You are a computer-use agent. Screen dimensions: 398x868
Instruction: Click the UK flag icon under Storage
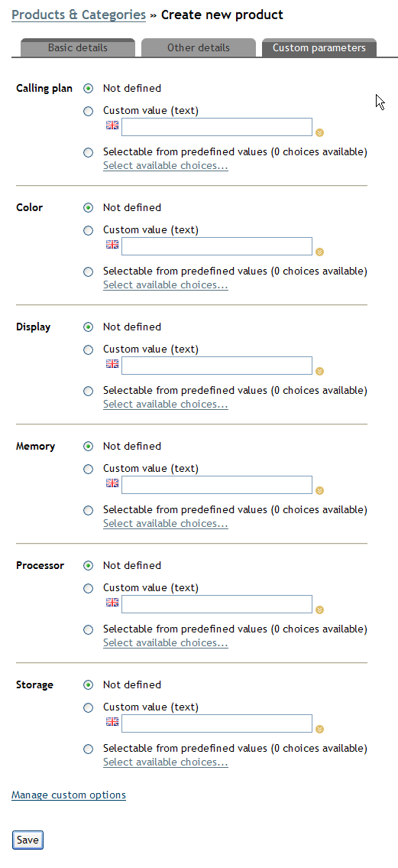point(112,721)
